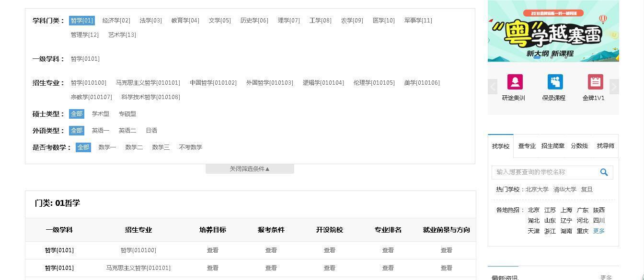Click the school name search input field
Screen dimensions: 644x280
point(541,172)
